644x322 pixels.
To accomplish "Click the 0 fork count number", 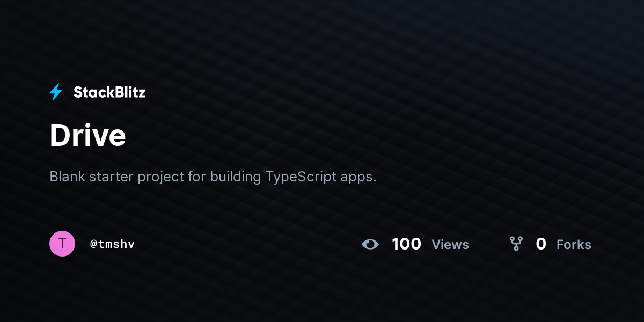I will click(541, 244).
